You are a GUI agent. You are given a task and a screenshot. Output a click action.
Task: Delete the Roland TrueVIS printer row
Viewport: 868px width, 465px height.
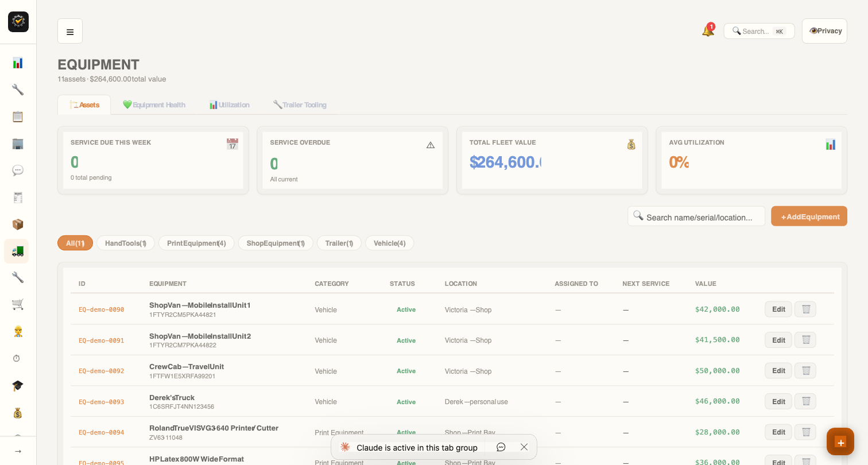click(805, 432)
